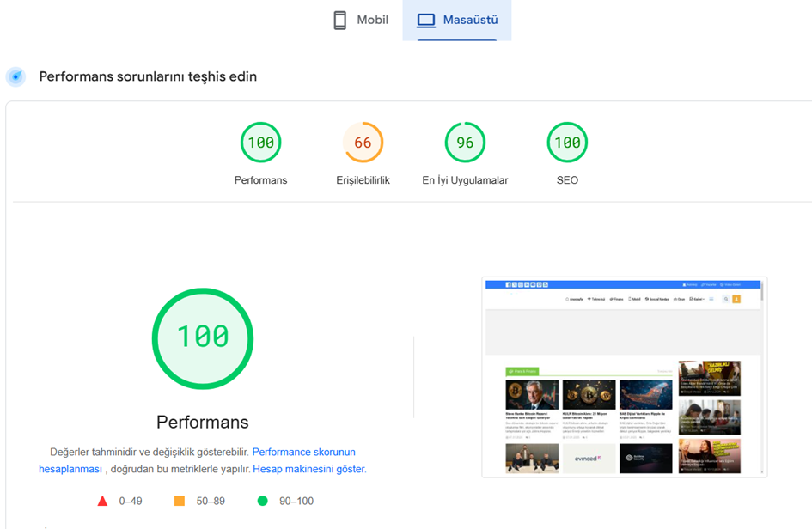Click the large 100 performance gauge
The height and width of the screenshot is (529, 812).
(x=203, y=338)
